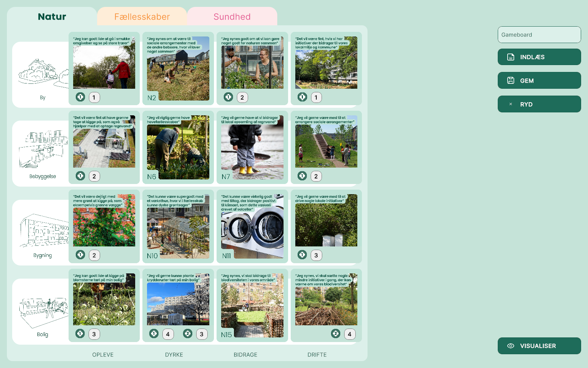The height and width of the screenshot is (368, 588).
Task: Click the eye icon on the VISUALISER button
Action: point(511,346)
